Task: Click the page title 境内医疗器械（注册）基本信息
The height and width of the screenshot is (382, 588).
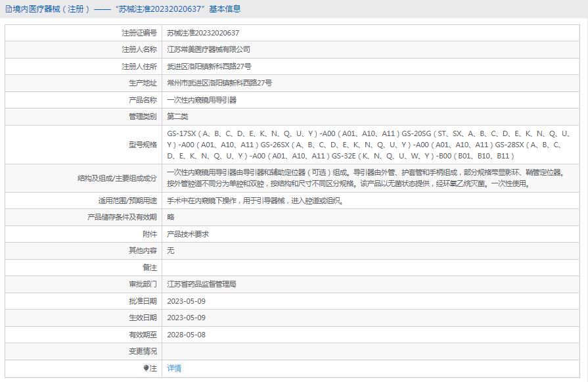Action: [126, 9]
